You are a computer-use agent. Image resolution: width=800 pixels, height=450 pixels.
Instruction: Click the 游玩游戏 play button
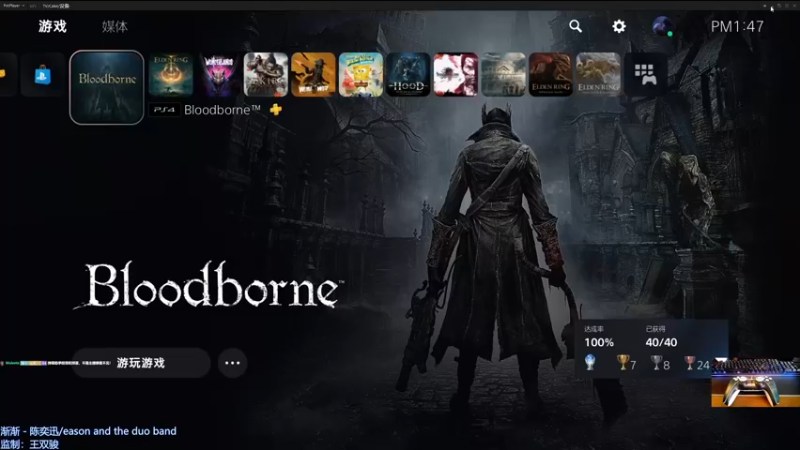(x=141, y=363)
